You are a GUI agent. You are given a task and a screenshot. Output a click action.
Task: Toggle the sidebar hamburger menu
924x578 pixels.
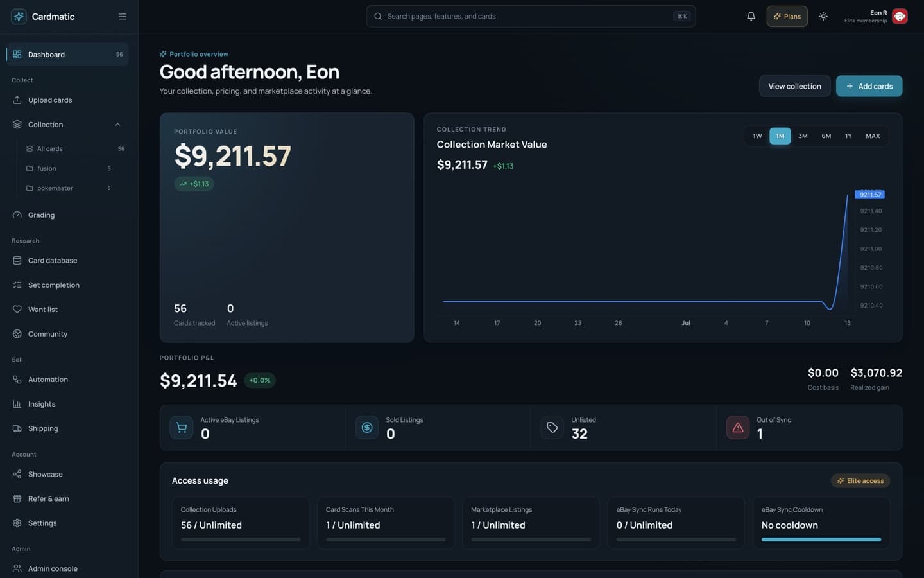(122, 17)
